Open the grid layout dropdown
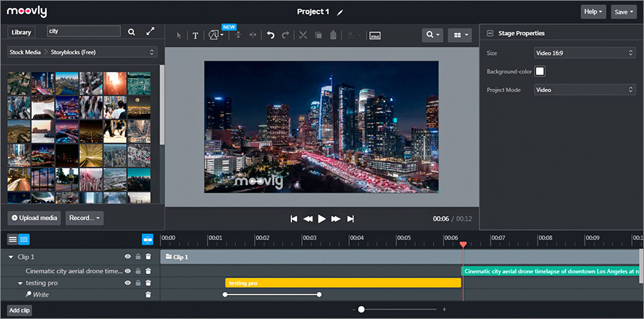The image size is (644, 319). (x=459, y=35)
